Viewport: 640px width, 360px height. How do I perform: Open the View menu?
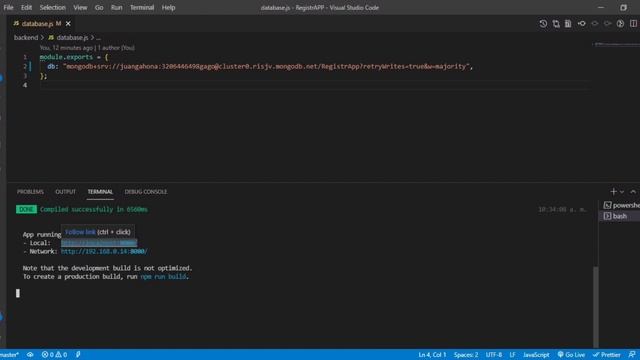80,7
